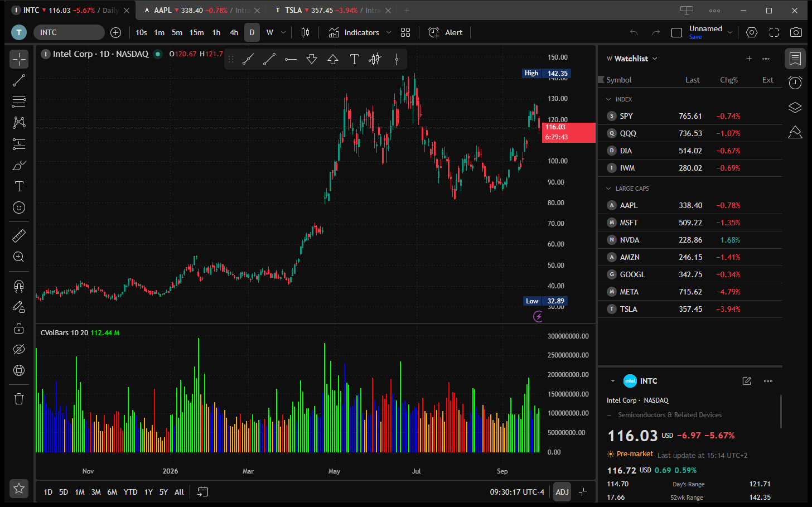Screen dimensions: 812x507
Task: Open the go to date calendar icon
Action: [x=203, y=492]
